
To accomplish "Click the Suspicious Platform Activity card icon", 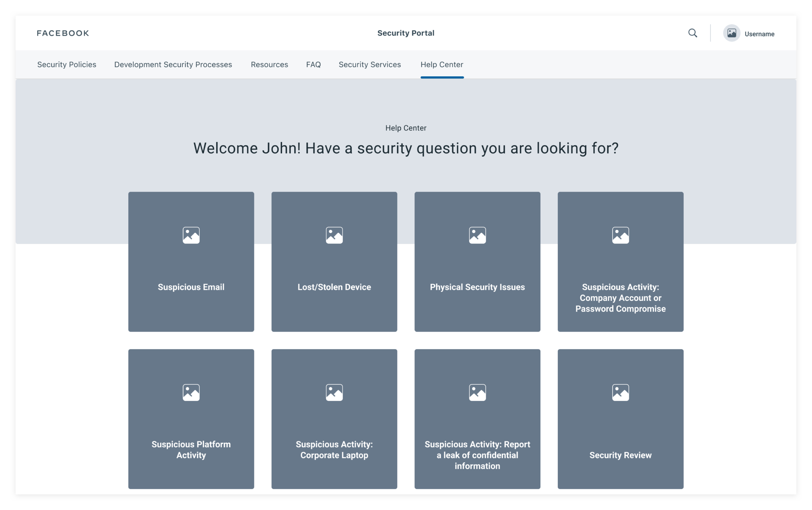I will 191,392.
